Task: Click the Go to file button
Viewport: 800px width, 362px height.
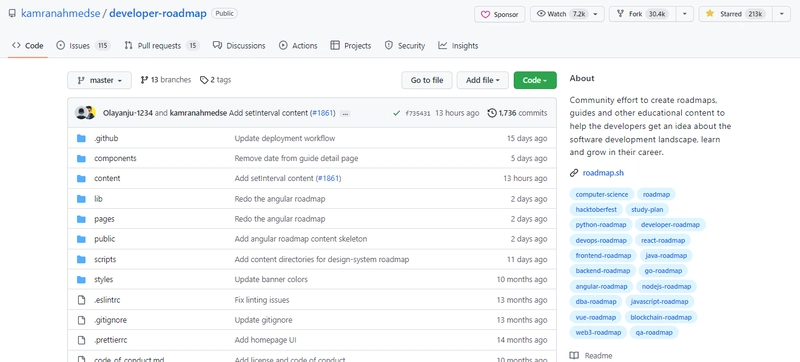Action: 427,80
